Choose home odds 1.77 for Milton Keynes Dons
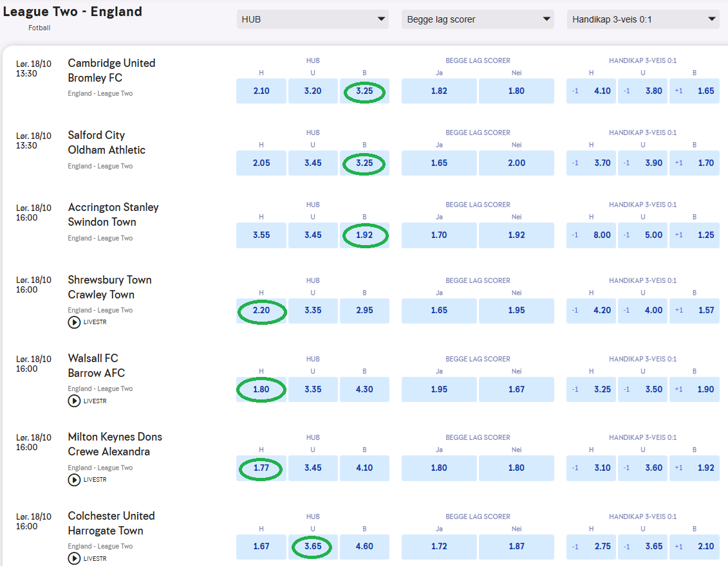The width and height of the screenshot is (728, 566). click(x=261, y=468)
